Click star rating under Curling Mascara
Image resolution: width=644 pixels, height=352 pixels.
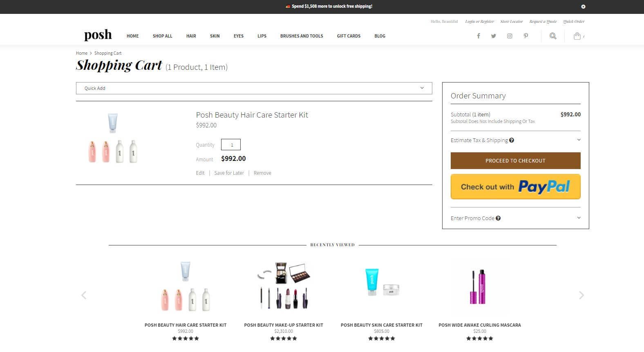[480, 338]
